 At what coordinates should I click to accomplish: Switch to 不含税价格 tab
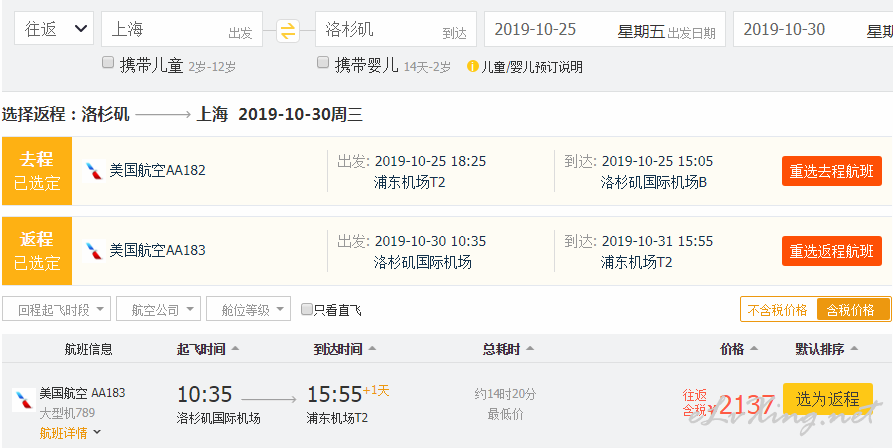point(778,310)
